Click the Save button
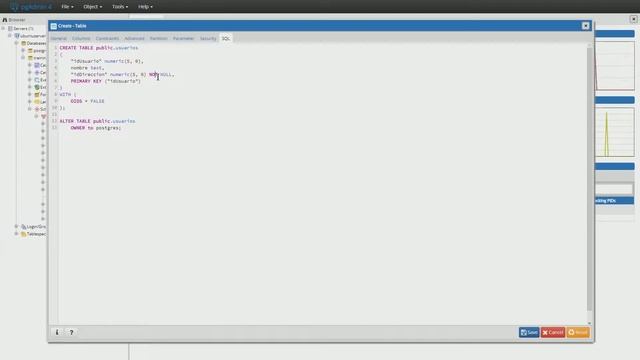640x360 pixels. (529, 332)
